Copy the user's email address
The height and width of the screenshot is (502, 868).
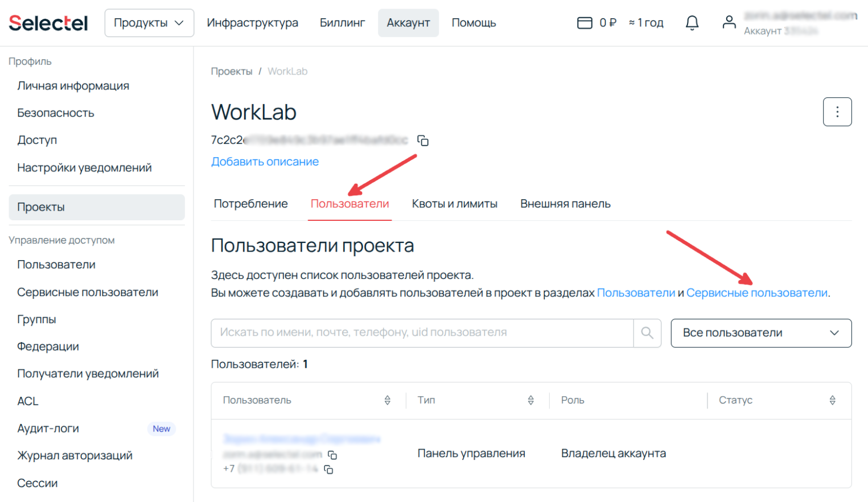click(332, 455)
